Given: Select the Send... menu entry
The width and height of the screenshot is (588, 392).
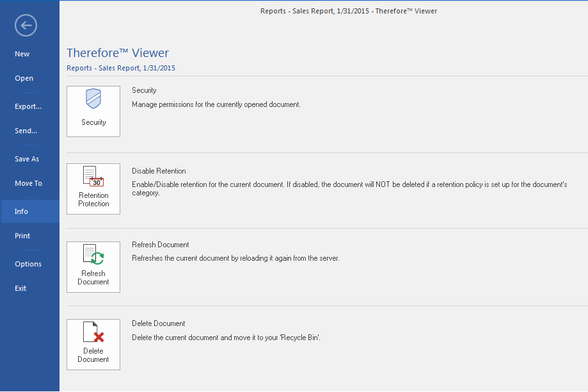Looking at the screenshot, I should coord(26,131).
